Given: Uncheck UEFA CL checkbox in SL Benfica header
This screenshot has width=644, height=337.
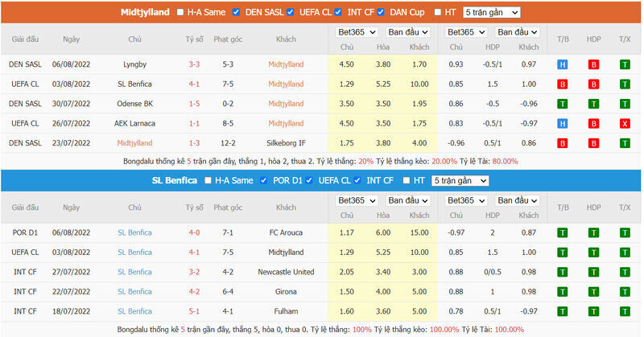Looking at the screenshot, I should [x=309, y=181].
